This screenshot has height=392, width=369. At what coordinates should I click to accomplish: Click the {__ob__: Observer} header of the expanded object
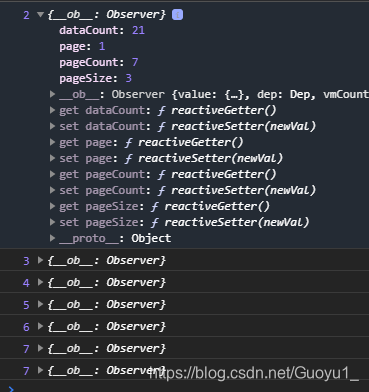click(106, 15)
